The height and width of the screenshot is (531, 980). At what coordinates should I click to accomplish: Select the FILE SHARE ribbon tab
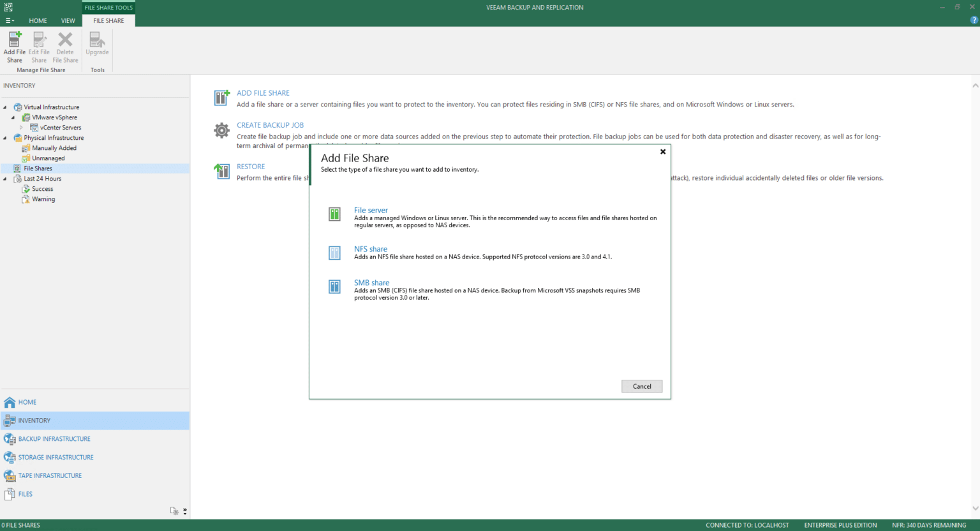coord(108,20)
